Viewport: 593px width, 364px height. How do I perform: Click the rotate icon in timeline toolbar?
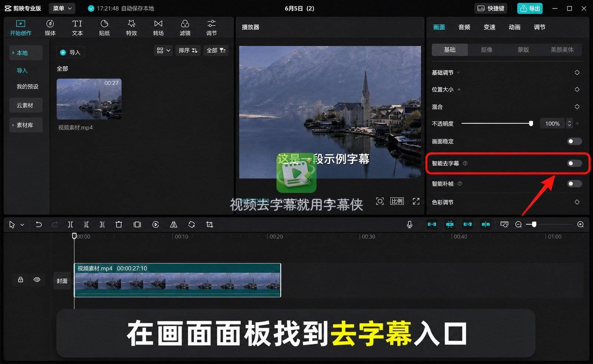tap(191, 224)
